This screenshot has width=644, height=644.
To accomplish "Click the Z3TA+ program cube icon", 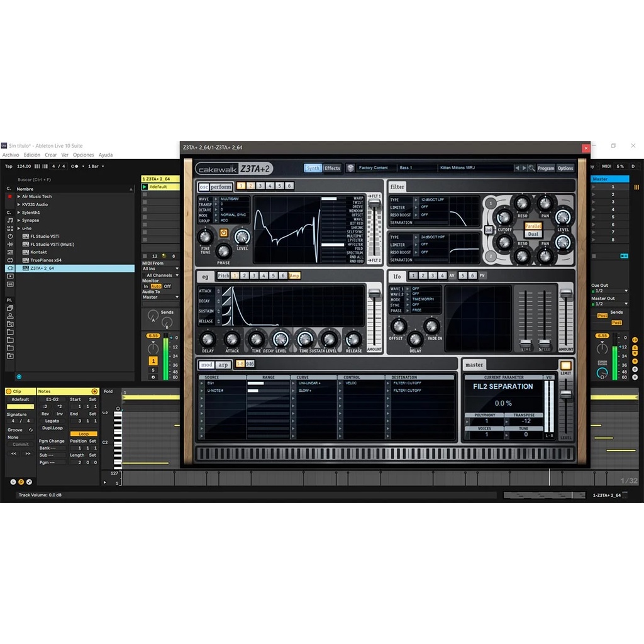I will (350, 168).
